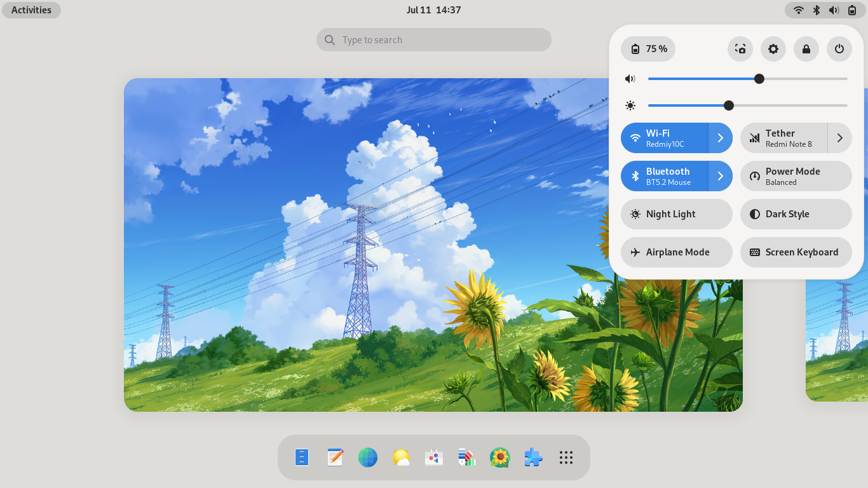This screenshot has height=488, width=868.
Task: Open the Extensions puzzle-piece app
Action: [533, 457]
